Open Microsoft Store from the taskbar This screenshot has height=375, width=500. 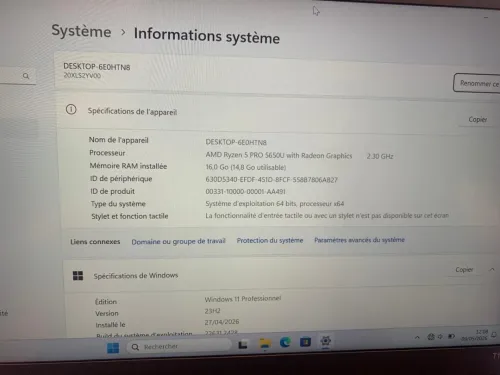pos(305,342)
